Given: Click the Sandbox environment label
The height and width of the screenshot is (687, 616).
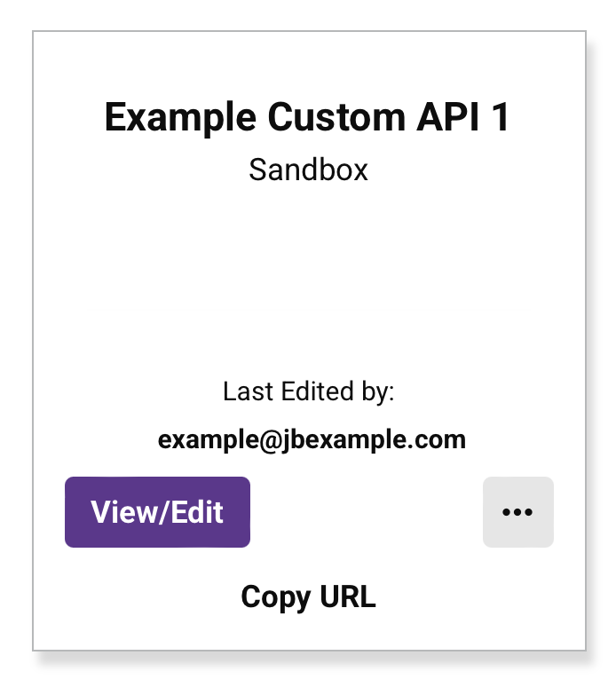Looking at the screenshot, I should pyautogui.click(x=308, y=170).
